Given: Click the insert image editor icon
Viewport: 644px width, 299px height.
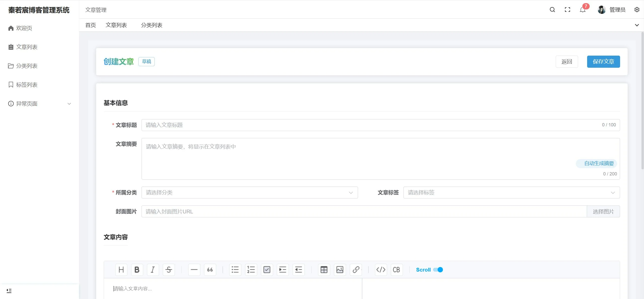Looking at the screenshot, I should 340,270.
